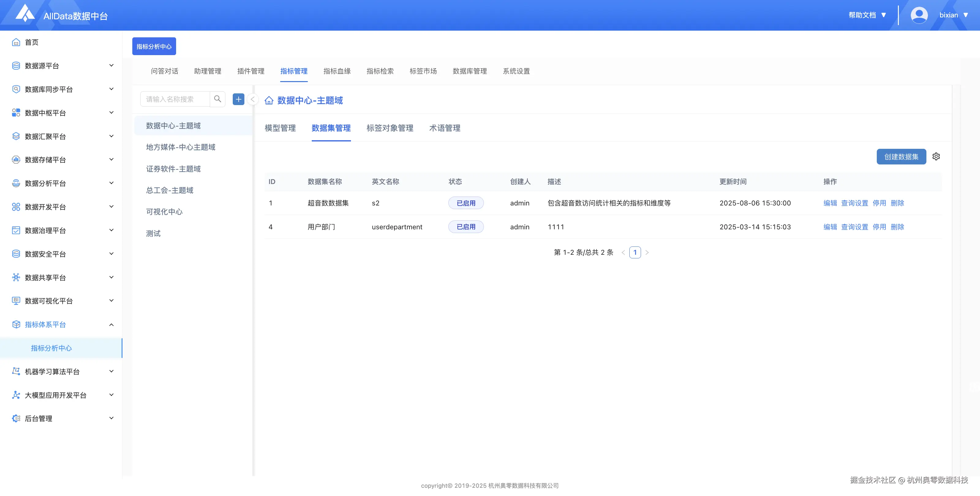Click the blue plus add-domain icon
Viewport: 980px width, 496px height.
[x=238, y=99]
